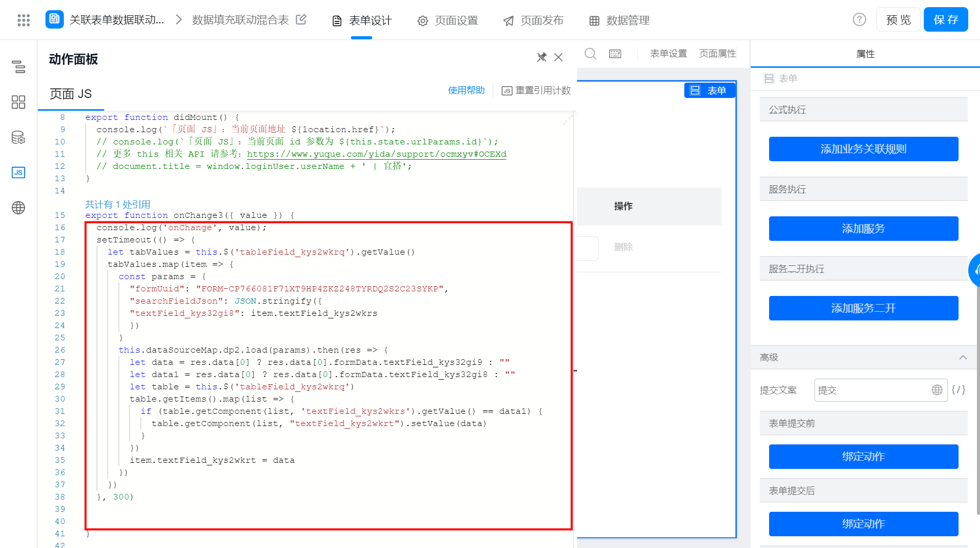Click the 服务二开执行 section header
This screenshot has height=548, width=980.
click(864, 268)
